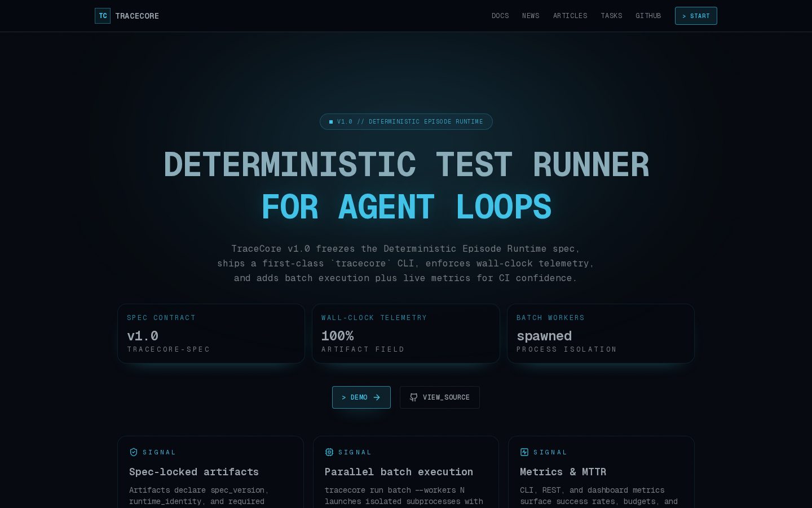Click the VIEW_SOURCE button

click(440, 397)
